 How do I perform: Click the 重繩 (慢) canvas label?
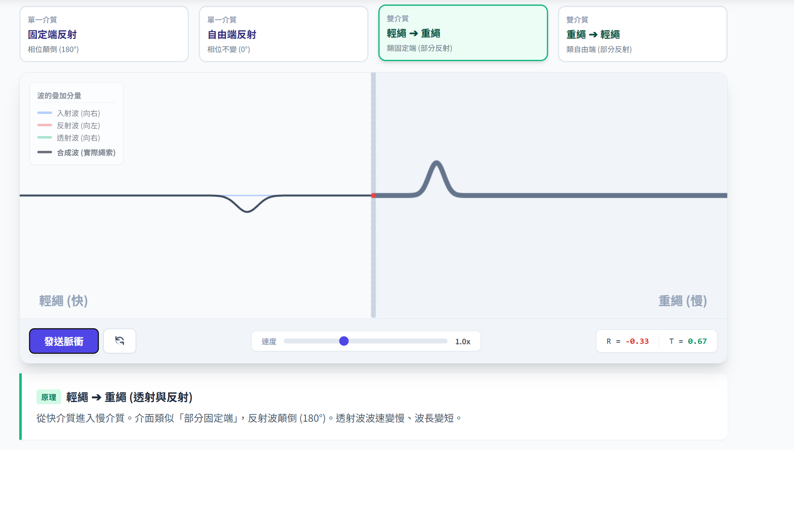point(683,301)
